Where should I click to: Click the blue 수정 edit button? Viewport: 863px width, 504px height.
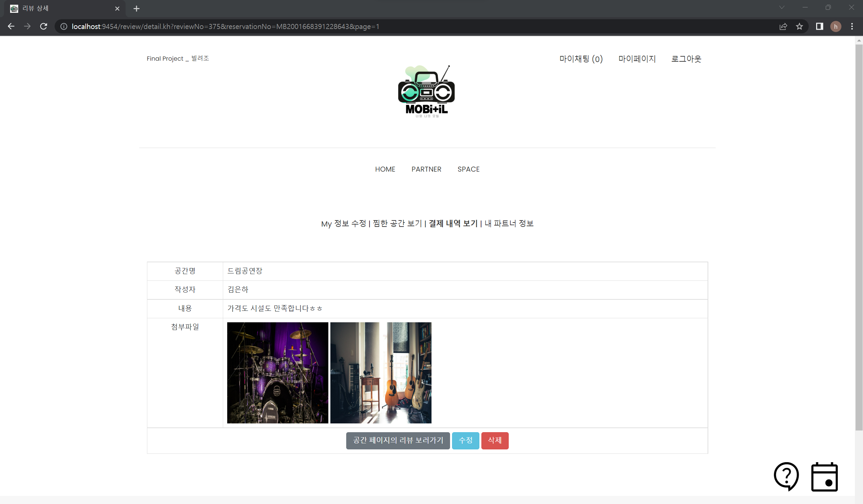click(466, 440)
